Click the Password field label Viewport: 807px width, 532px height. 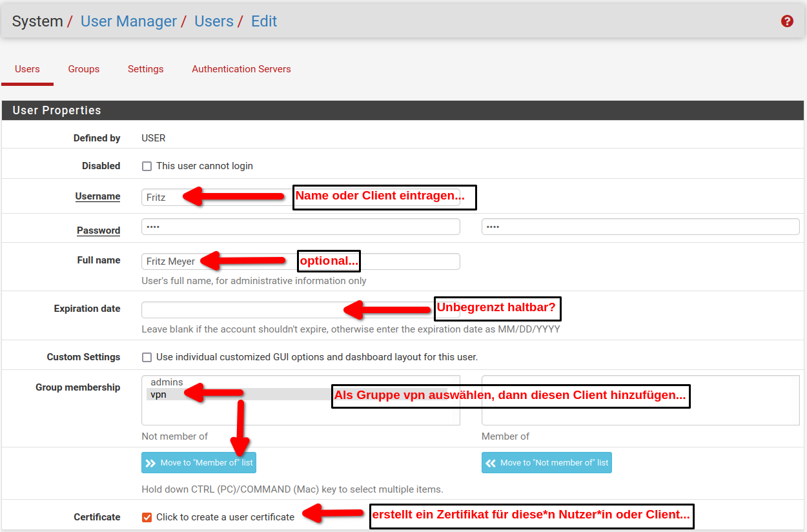point(98,230)
